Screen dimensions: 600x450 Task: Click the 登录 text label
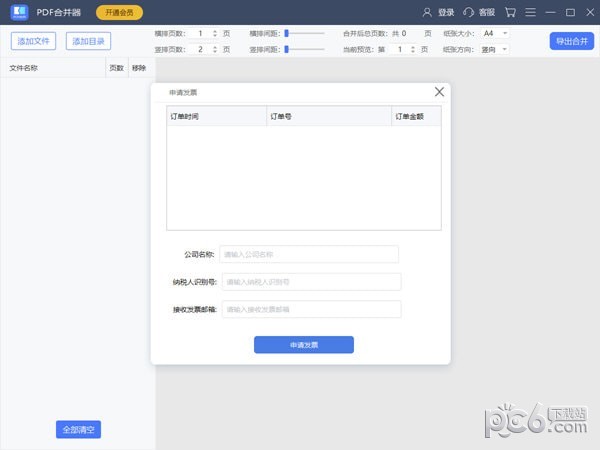coord(446,13)
